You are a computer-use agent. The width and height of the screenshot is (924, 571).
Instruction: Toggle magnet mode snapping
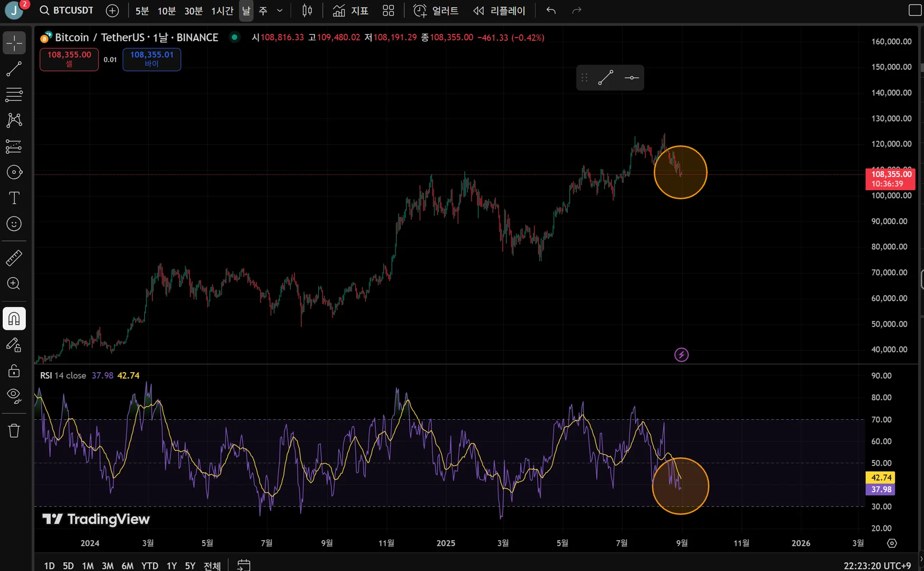[x=14, y=319]
